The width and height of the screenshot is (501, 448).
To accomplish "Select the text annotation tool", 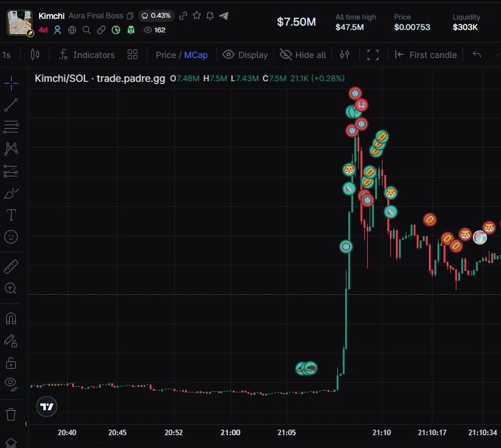I will click(11, 215).
